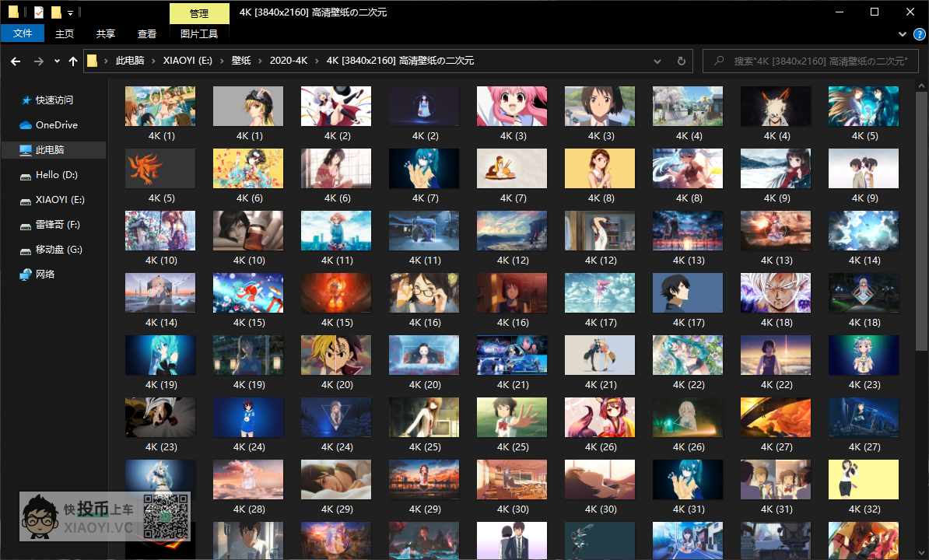
Task: Select the 4K (8) yellow background girl thumbnail
Action: click(600, 169)
